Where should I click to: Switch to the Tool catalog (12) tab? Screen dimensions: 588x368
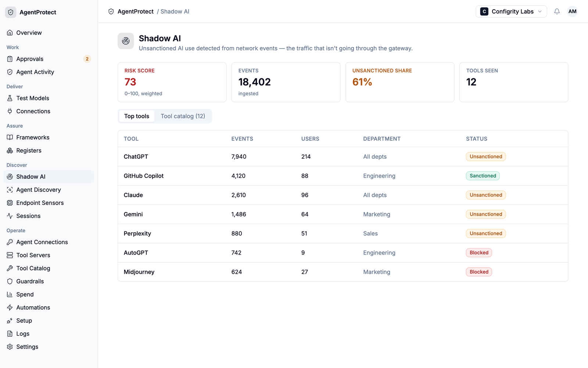coord(183,116)
